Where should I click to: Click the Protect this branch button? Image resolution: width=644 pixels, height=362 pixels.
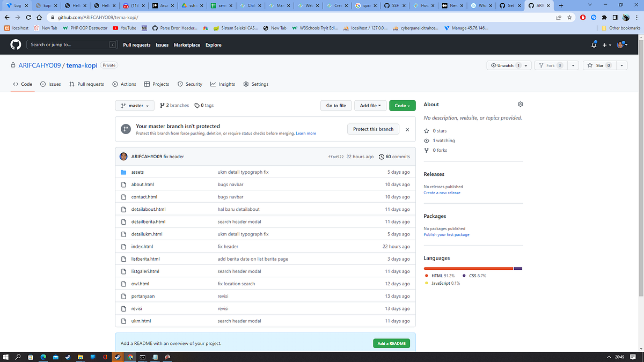coord(373,129)
